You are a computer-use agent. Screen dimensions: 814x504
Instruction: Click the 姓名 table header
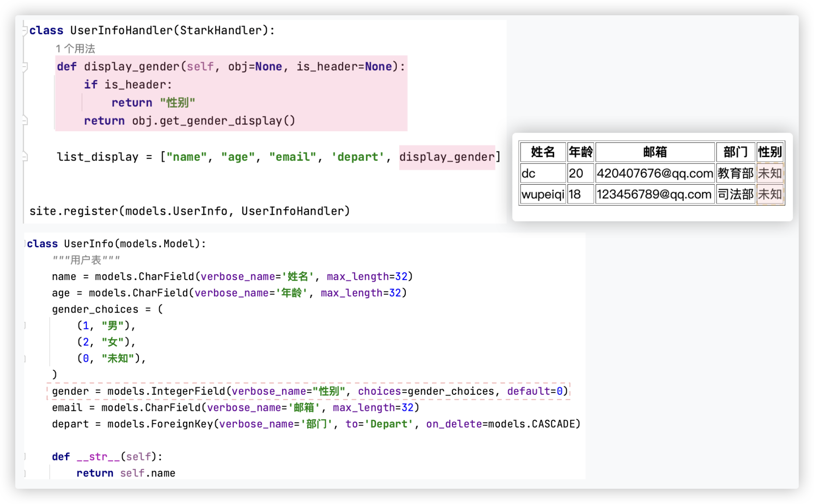[x=543, y=152]
